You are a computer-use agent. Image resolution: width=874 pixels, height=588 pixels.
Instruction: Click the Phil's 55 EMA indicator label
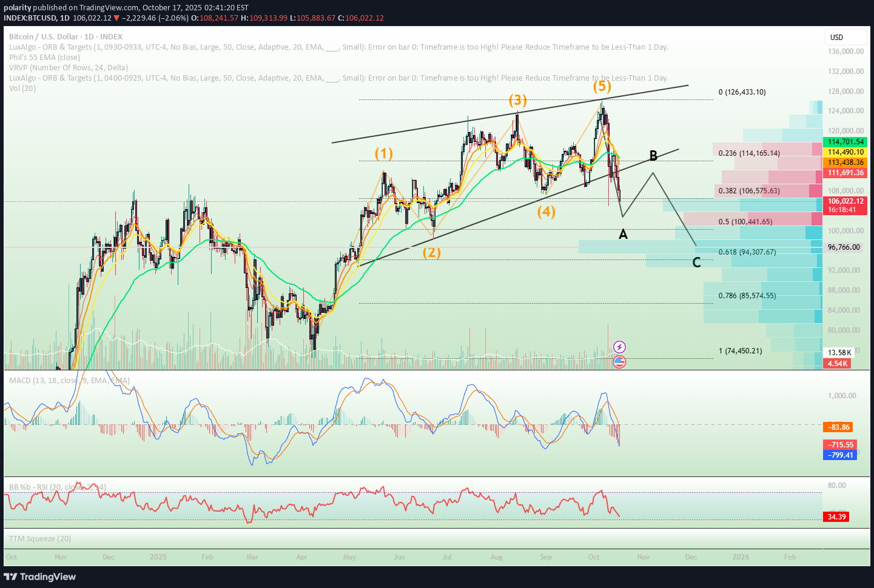[44, 57]
